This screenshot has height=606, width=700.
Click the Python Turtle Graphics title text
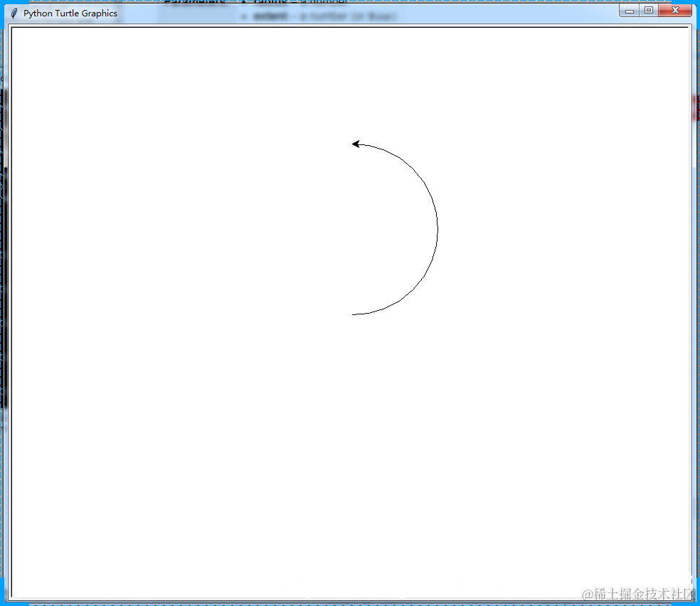[70, 14]
